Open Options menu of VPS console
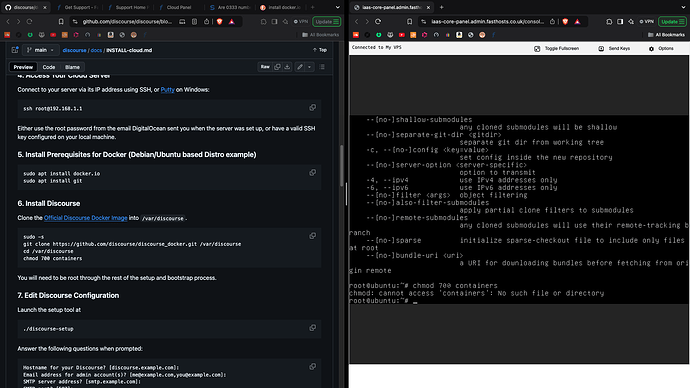The height and width of the screenshot is (388, 690). (x=661, y=48)
